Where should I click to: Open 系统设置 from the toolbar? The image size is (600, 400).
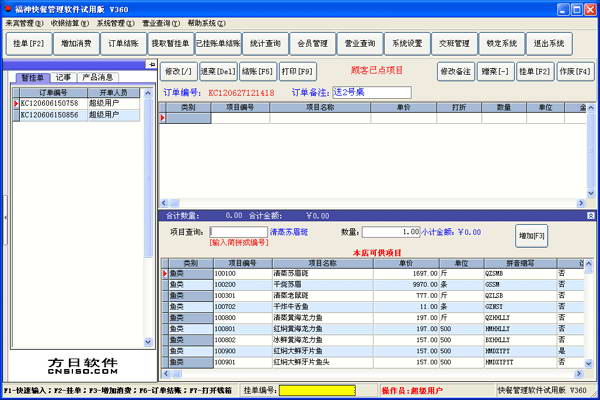[x=407, y=44]
